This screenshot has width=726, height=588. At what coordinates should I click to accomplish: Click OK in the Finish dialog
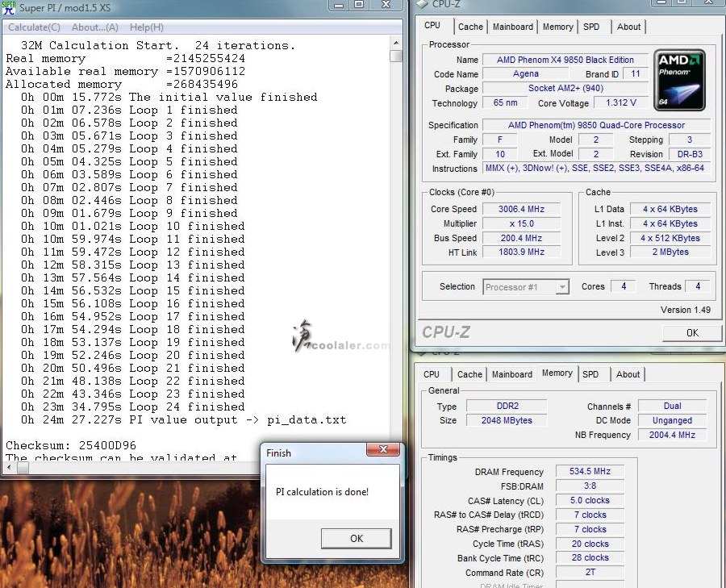pos(356,539)
